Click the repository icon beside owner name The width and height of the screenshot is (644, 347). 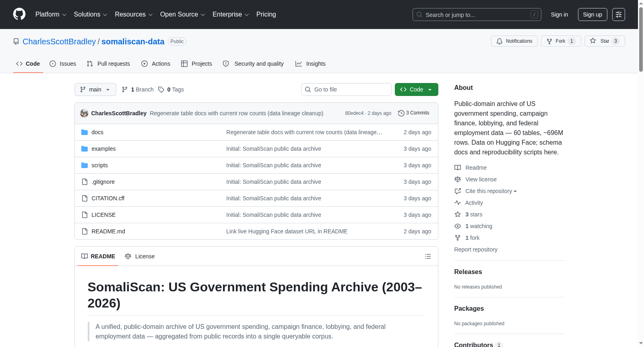16,42
